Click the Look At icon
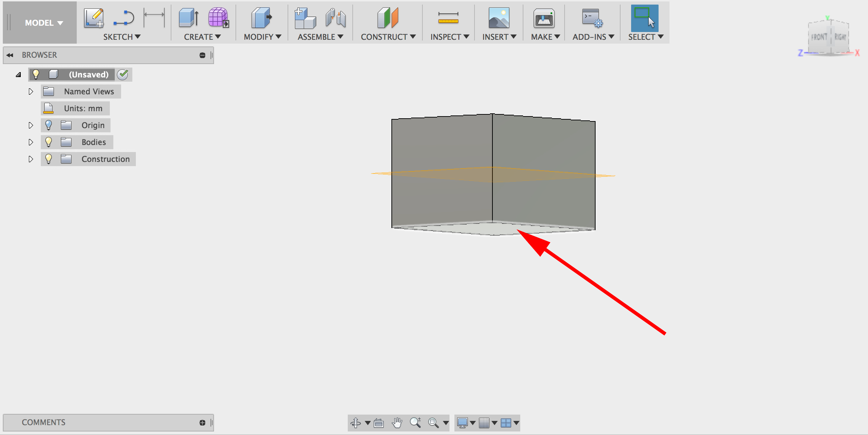 [379, 423]
